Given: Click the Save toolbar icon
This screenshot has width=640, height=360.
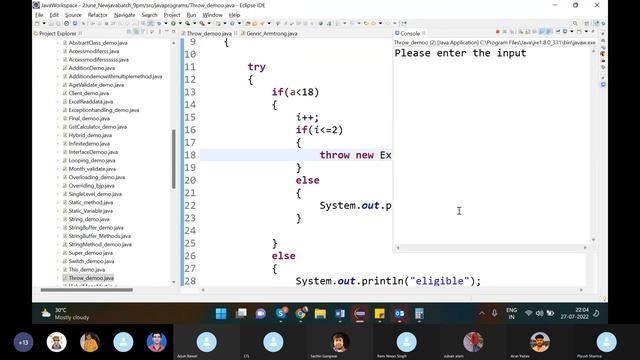Looking at the screenshot, I should click(51, 24).
